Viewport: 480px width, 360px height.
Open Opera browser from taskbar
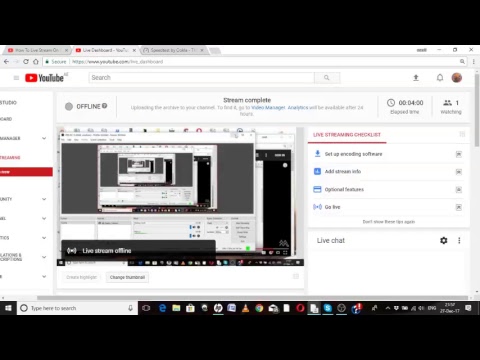pyautogui.click(x=300, y=308)
